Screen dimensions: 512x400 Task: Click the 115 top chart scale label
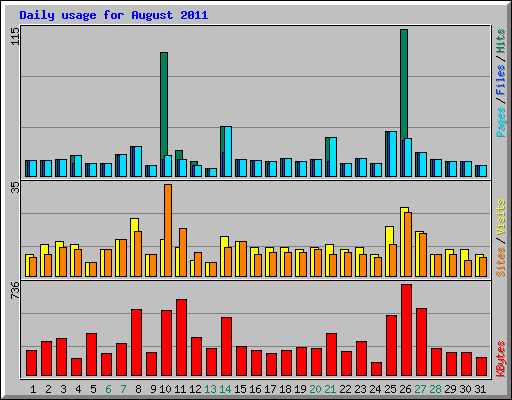(x=15, y=36)
